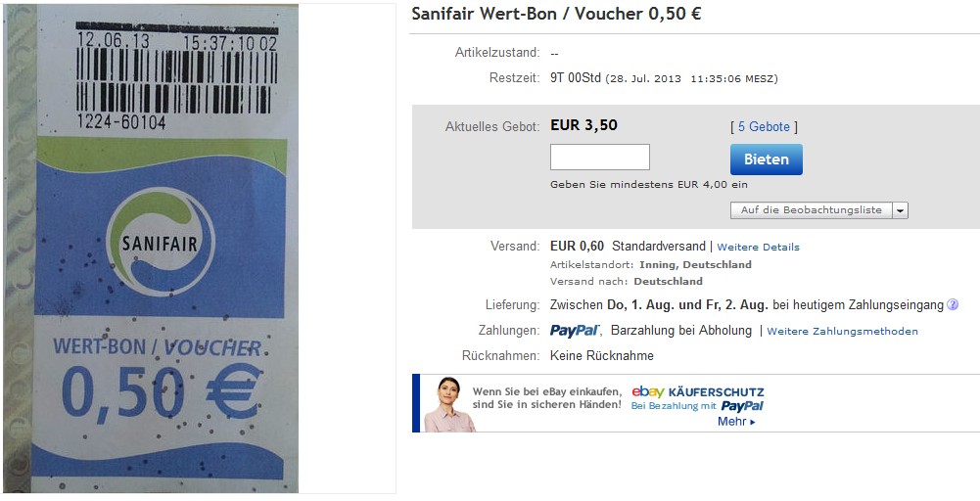Image resolution: width=980 pixels, height=501 pixels.
Task: Click the woman's photo in the banner
Action: coord(448,403)
